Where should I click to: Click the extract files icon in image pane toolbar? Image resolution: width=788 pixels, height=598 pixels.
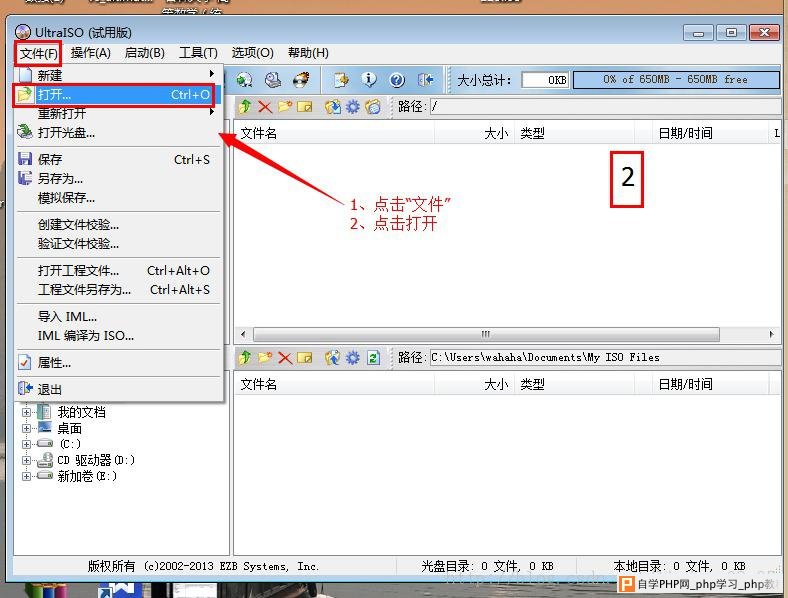(x=332, y=107)
